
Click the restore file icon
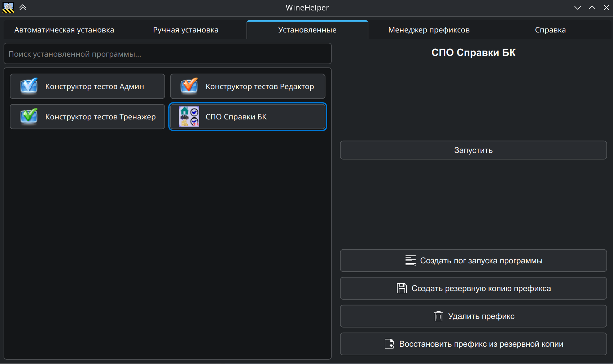(389, 344)
